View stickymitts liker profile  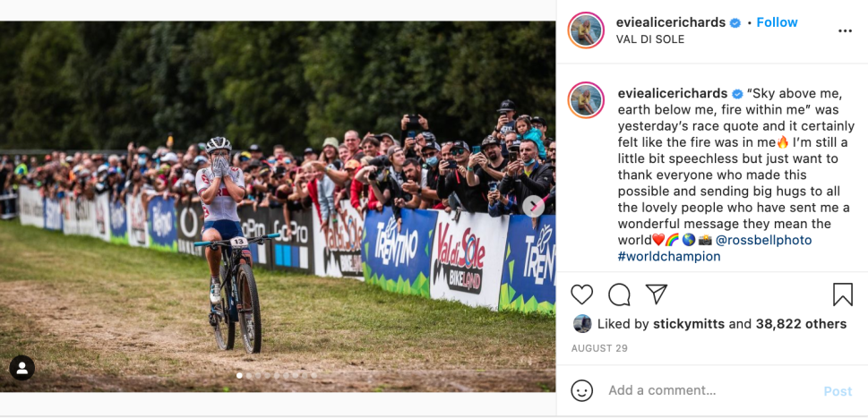coord(689,324)
